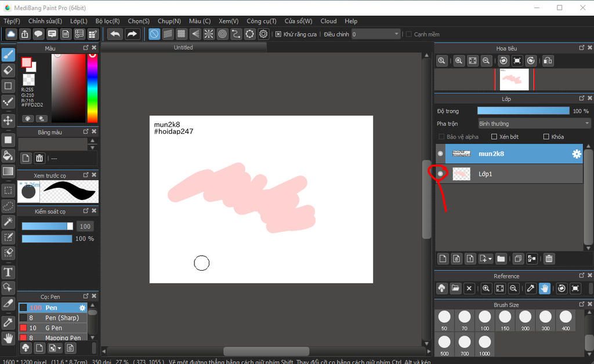Click the transparent color swatch
Image resolution: width=594 pixels, height=364 pixels.
[29, 79]
